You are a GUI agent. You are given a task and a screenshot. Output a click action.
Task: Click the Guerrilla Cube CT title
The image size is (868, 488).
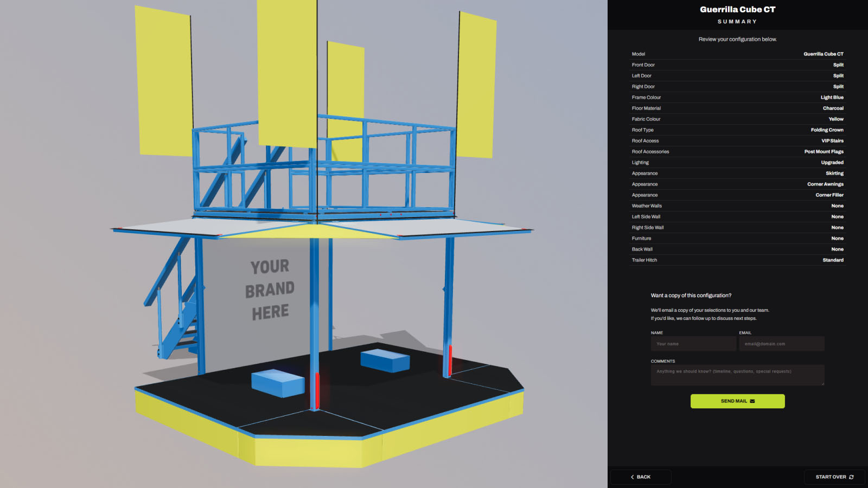coord(737,9)
